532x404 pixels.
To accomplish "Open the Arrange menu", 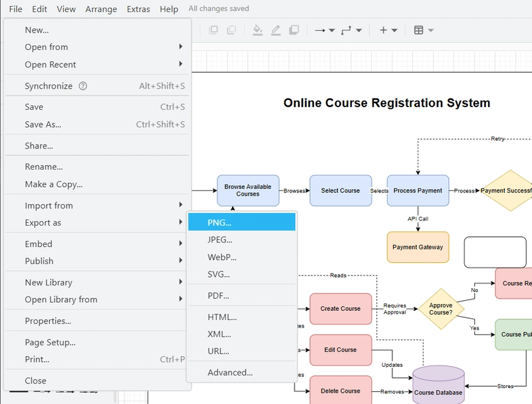I will [101, 9].
